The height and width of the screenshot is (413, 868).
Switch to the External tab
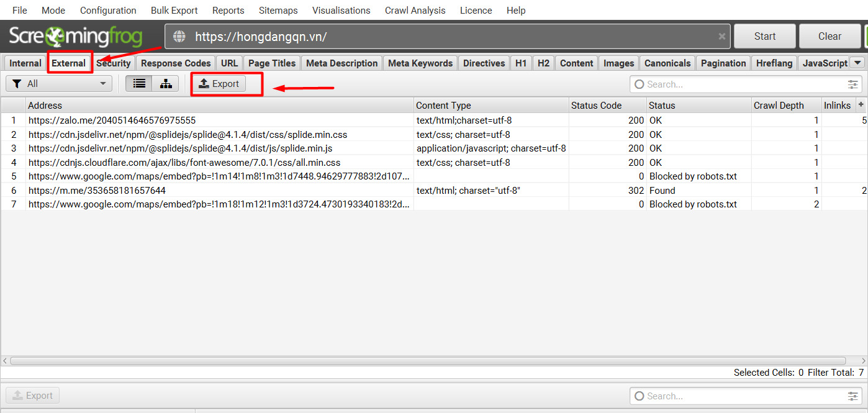pos(69,63)
